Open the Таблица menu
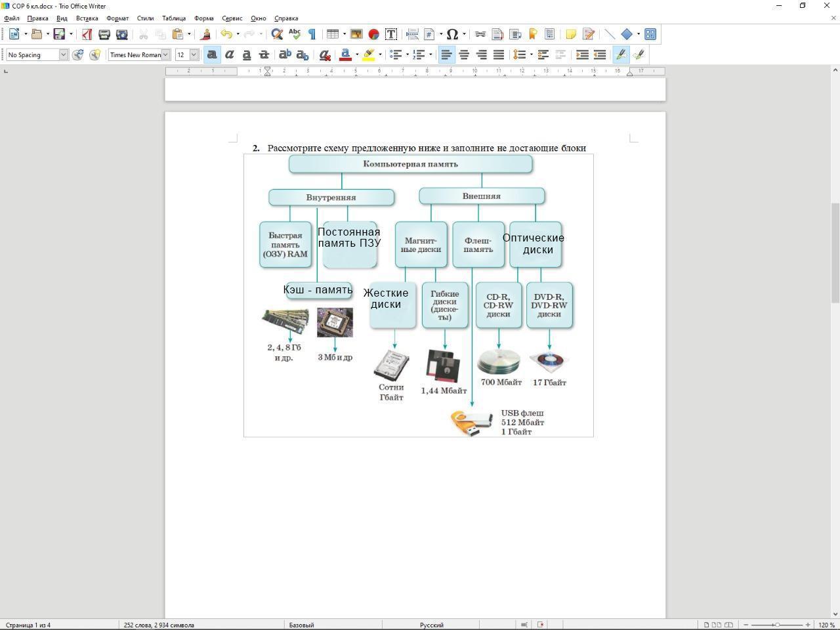The image size is (840, 630). click(174, 18)
